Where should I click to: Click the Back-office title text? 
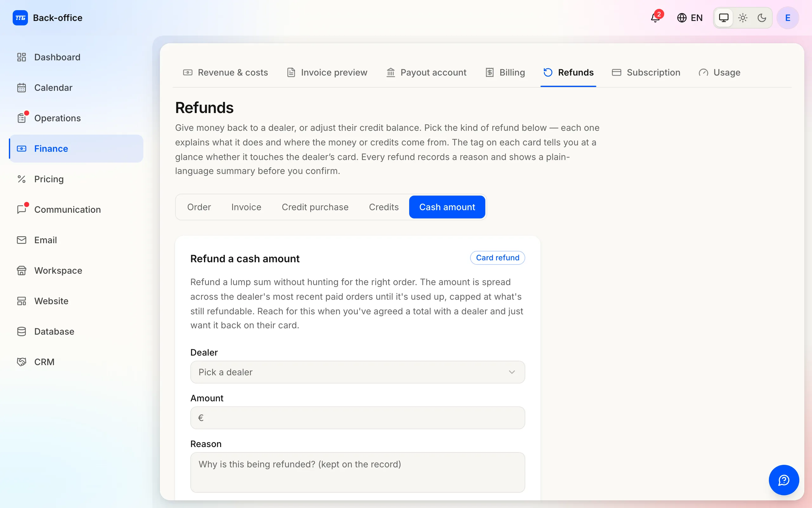tap(58, 18)
